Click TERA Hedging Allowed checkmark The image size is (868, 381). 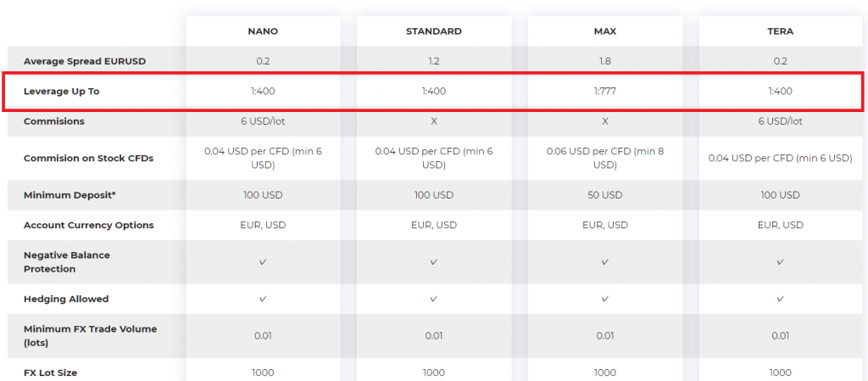780,299
